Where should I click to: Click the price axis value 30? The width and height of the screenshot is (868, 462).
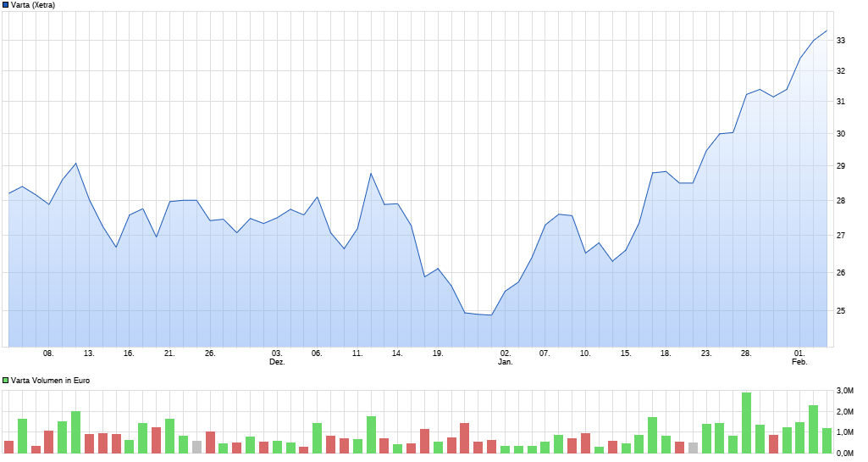(x=840, y=133)
